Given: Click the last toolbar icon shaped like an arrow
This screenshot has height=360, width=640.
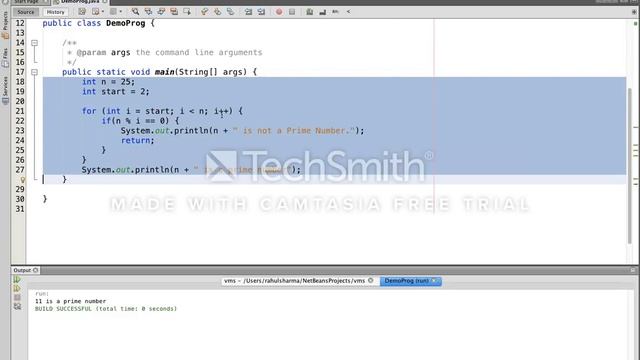Looking at the screenshot, I should point(348,12).
